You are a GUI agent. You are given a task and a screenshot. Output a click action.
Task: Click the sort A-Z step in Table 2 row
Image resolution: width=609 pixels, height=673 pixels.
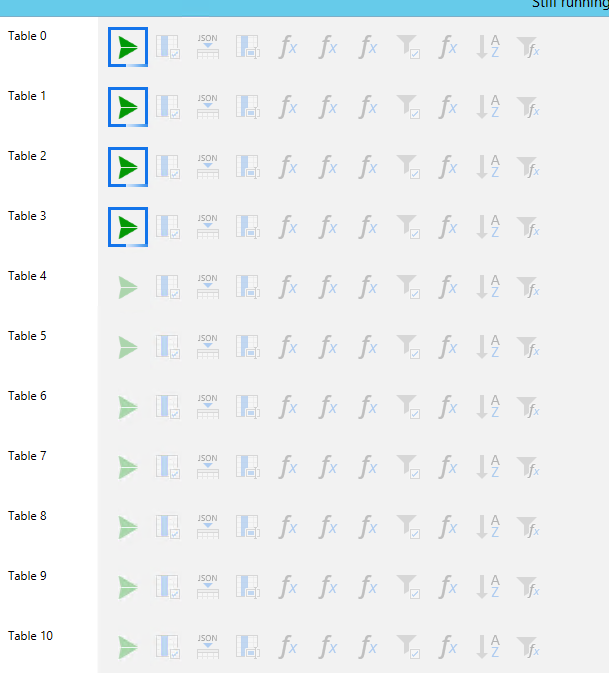click(488, 167)
